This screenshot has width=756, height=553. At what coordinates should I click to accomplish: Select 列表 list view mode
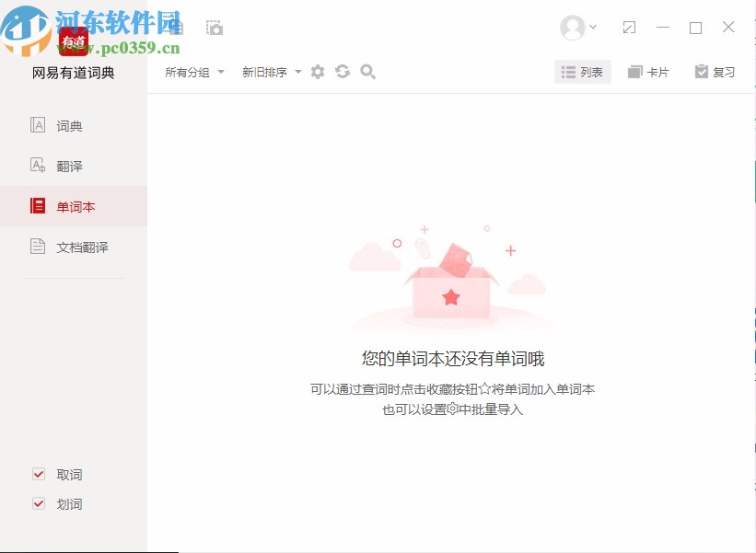point(582,71)
